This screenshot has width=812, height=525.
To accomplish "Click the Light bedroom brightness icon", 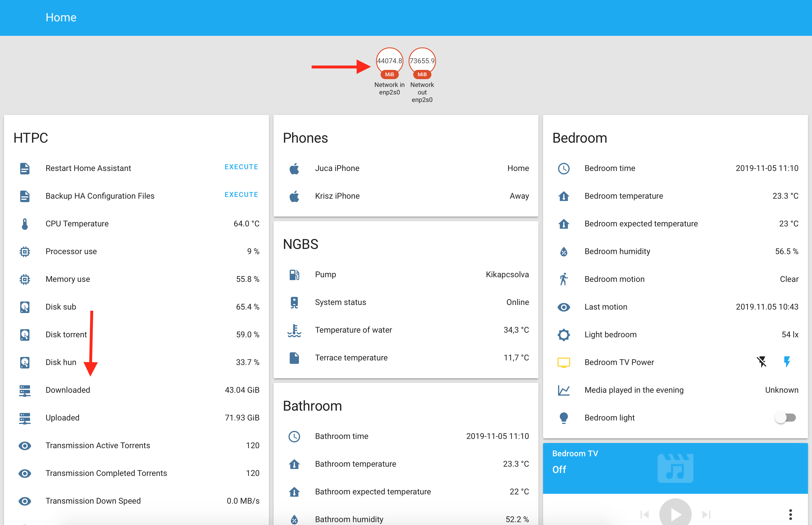I will tap(564, 335).
